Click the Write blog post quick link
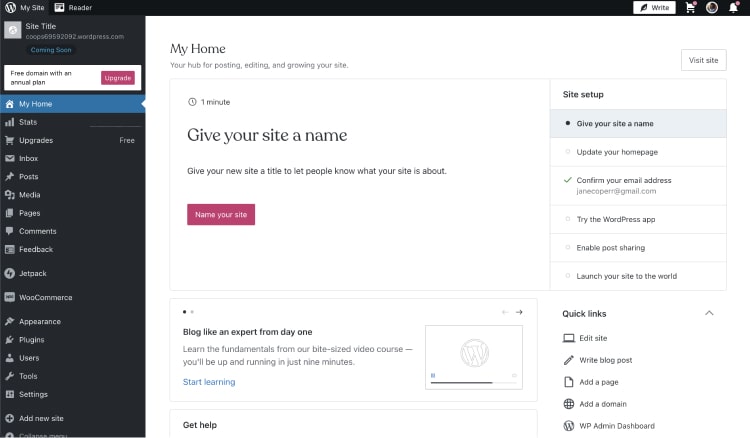The height and width of the screenshot is (438, 750). pyautogui.click(x=598, y=360)
